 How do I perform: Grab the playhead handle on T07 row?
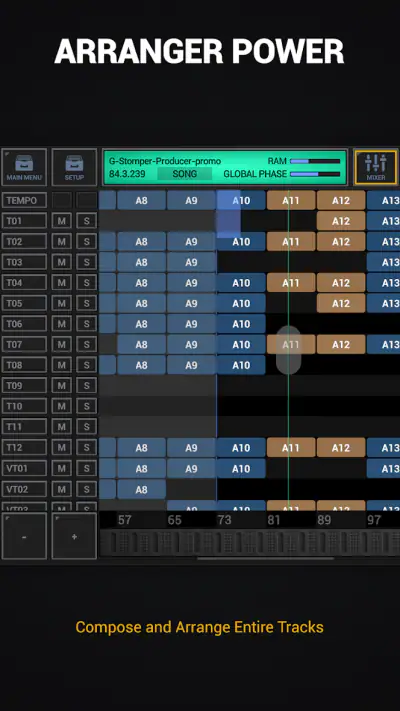click(x=288, y=350)
